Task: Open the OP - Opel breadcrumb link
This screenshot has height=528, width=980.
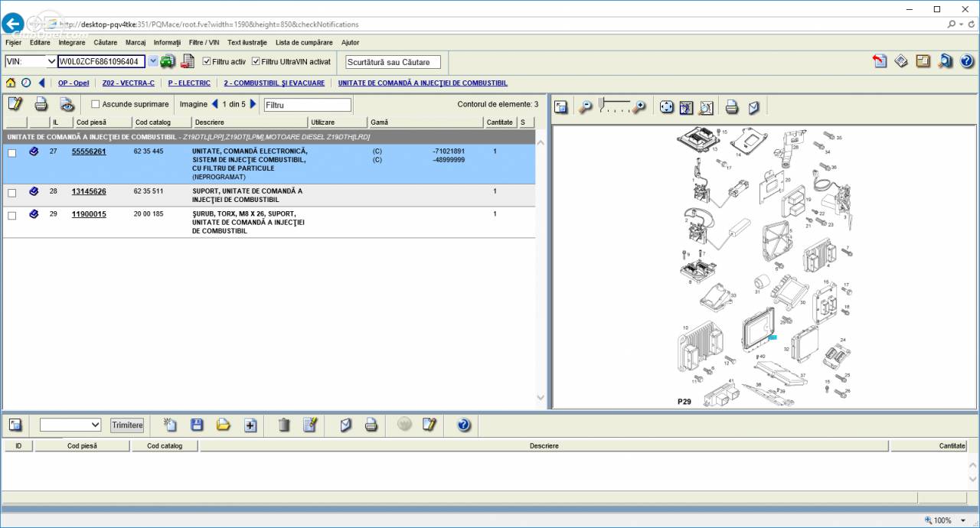Action: 73,83
